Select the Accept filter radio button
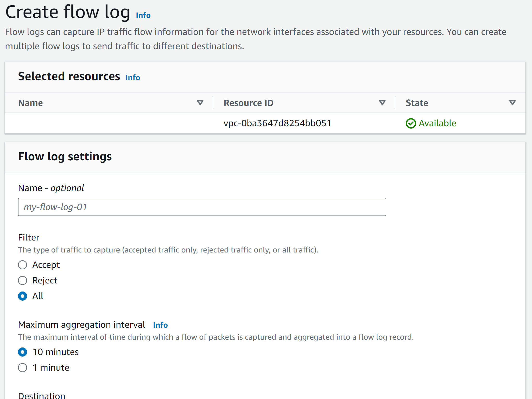This screenshot has height=399, width=532. pos(23,265)
